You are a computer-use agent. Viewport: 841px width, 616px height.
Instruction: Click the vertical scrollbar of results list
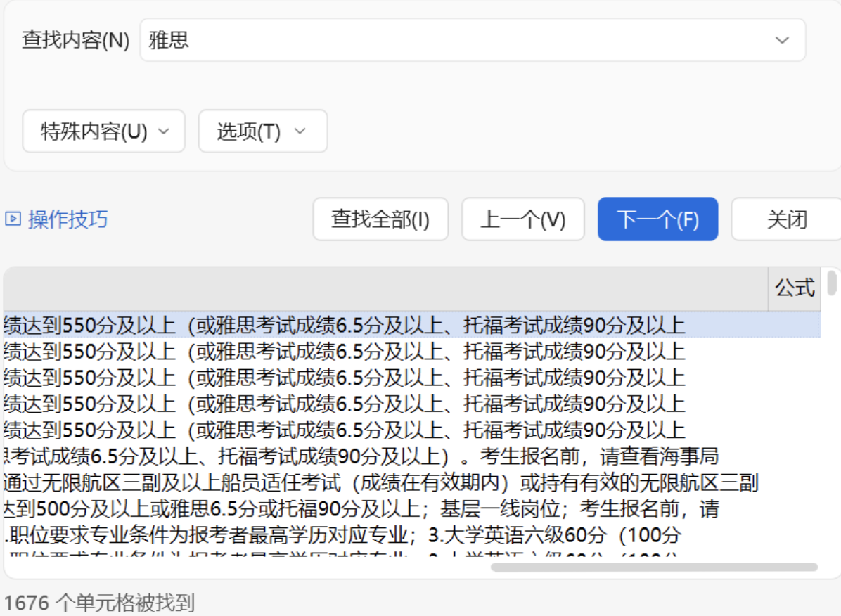(832, 283)
